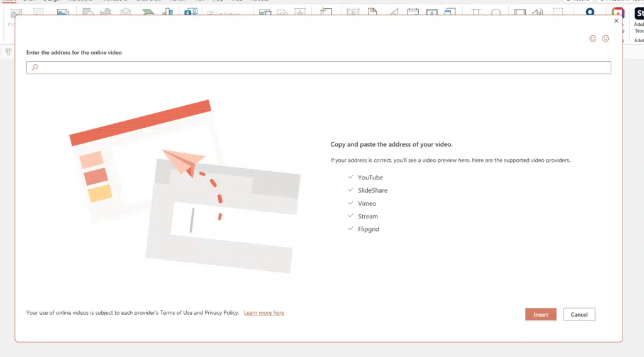Select the Symbol omega icon

496,13
